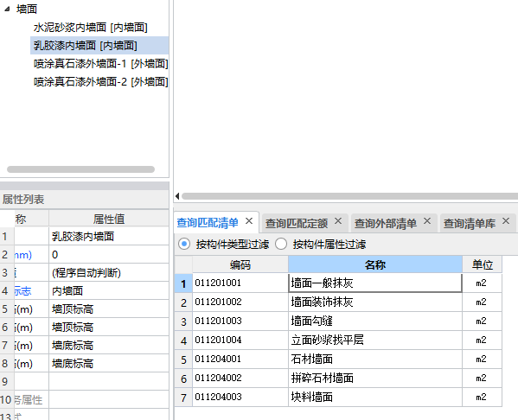Select 喷涂真石漆外墙面-2 [外墙面]

(101, 81)
